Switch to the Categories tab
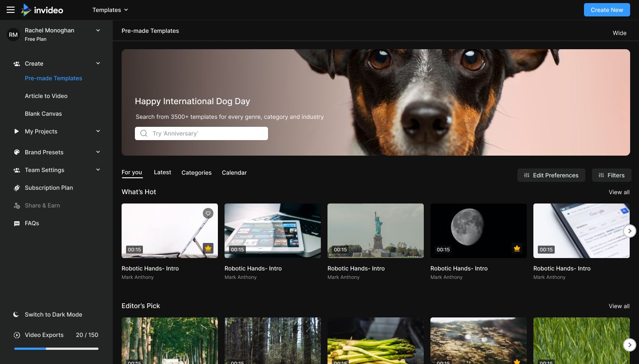This screenshot has width=639, height=364. [196, 172]
